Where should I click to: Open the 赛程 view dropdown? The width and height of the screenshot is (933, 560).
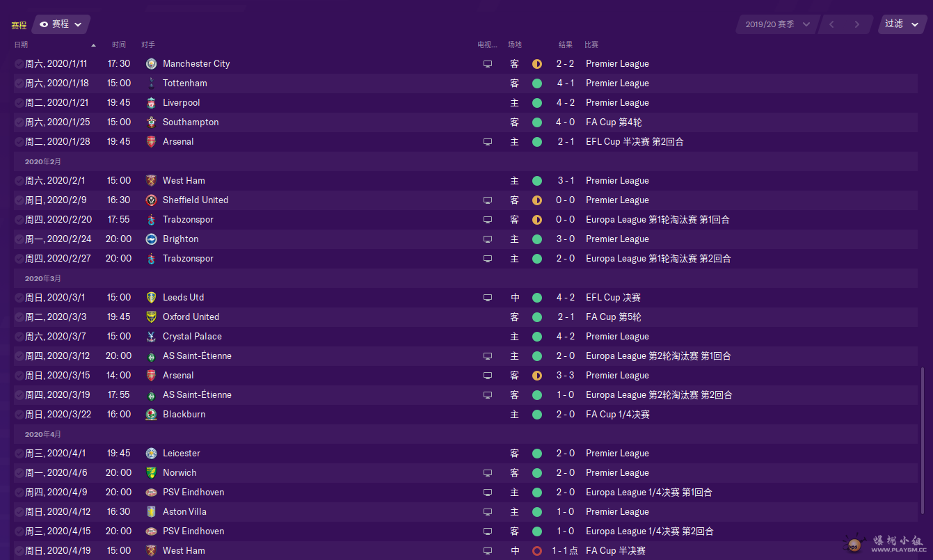point(61,24)
